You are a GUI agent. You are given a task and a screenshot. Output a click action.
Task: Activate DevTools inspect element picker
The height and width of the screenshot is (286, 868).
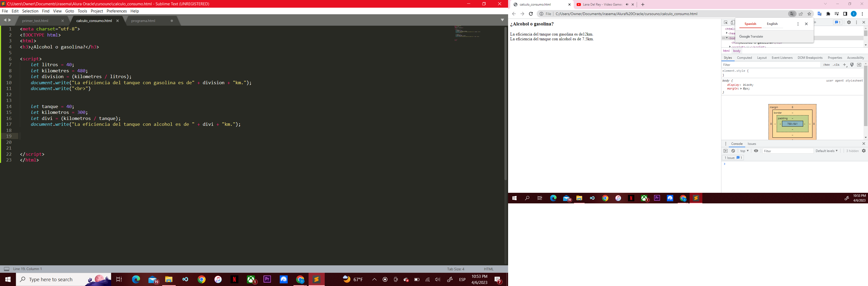[726, 22]
